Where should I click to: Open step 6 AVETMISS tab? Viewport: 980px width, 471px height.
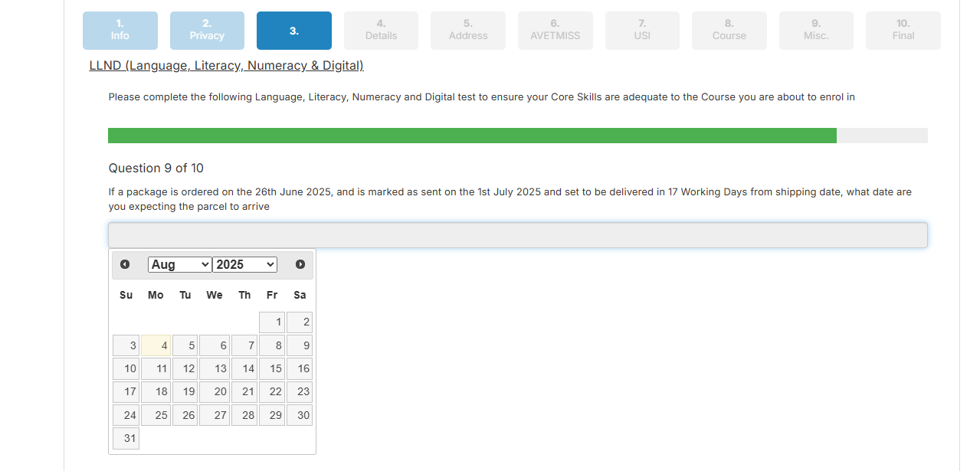point(555,31)
